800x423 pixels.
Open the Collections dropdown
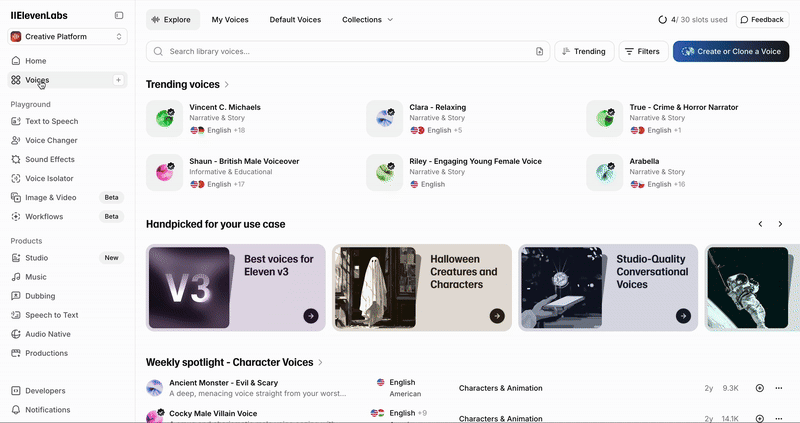click(x=367, y=19)
